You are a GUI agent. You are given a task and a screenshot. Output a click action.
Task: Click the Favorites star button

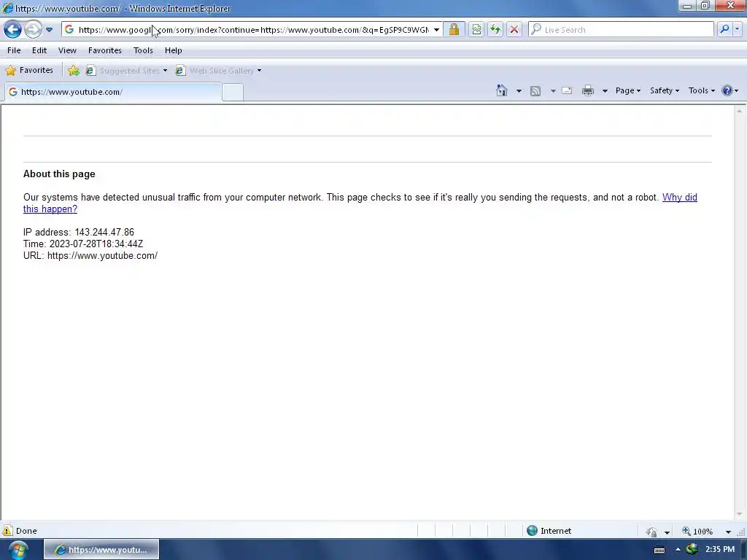tap(29, 71)
